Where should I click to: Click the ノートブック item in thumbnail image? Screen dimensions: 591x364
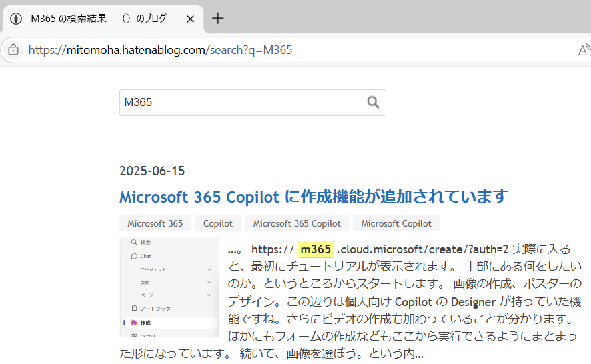pos(151,309)
